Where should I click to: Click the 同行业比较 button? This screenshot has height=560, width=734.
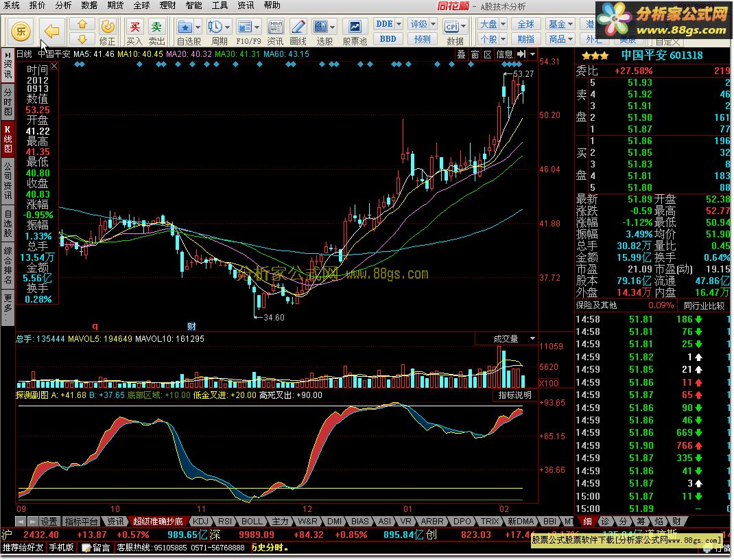[x=704, y=306]
